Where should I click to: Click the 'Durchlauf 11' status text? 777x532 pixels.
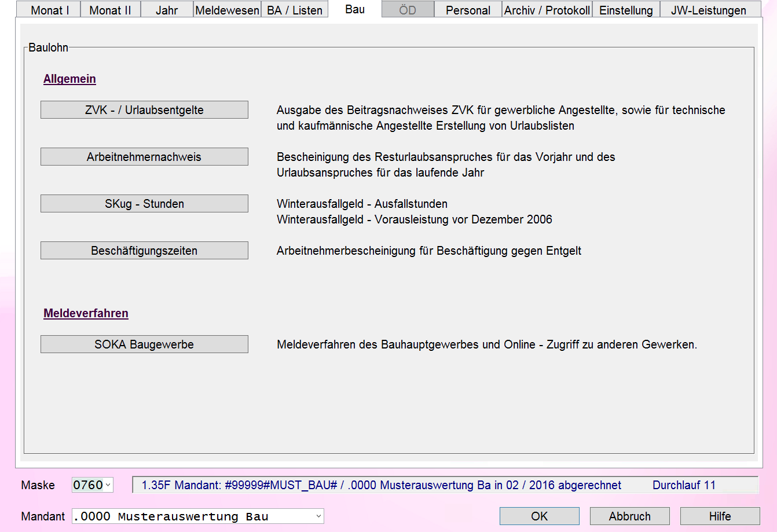coord(684,485)
